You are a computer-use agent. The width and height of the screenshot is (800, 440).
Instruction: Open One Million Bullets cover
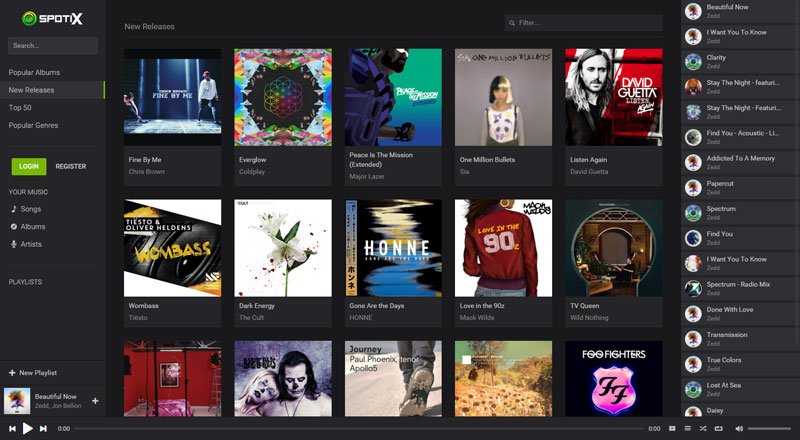pyautogui.click(x=504, y=97)
